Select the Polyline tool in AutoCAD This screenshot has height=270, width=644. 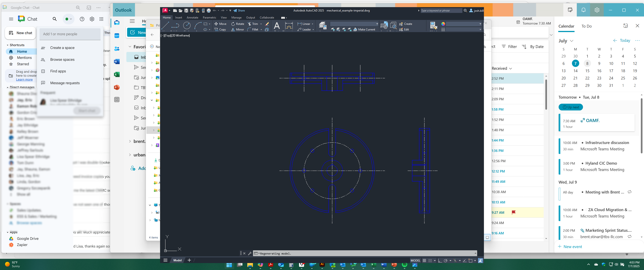pyautogui.click(x=175, y=26)
